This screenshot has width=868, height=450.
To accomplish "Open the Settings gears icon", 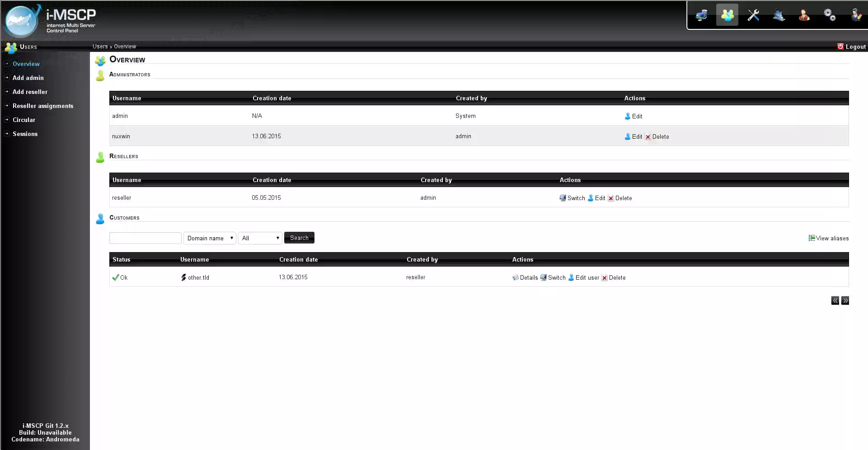I will coord(830,15).
